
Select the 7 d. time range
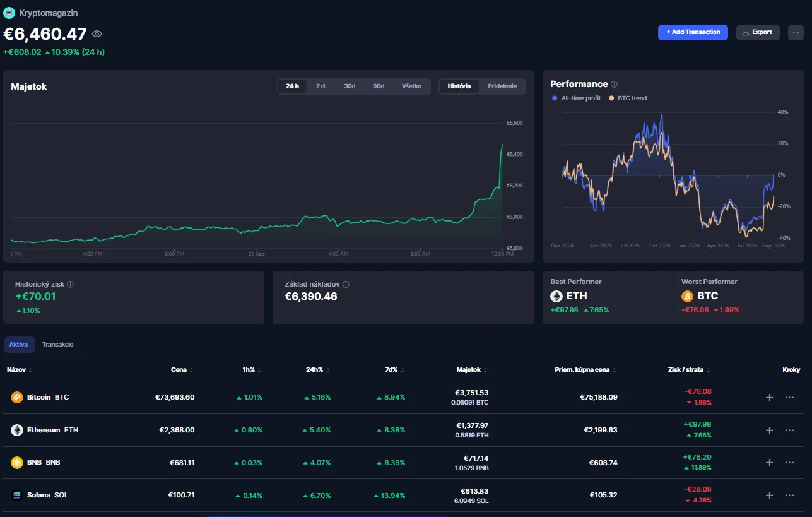pyautogui.click(x=321, y=86)
